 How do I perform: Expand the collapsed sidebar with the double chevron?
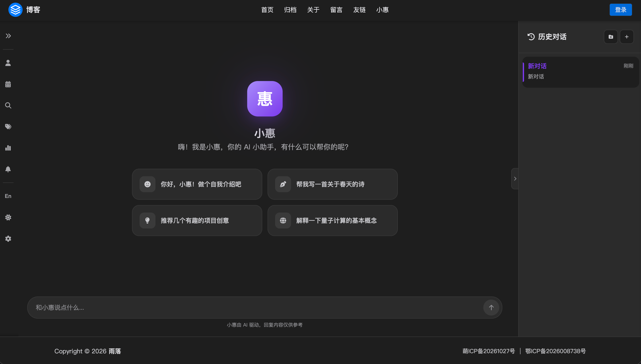[8, 36]
